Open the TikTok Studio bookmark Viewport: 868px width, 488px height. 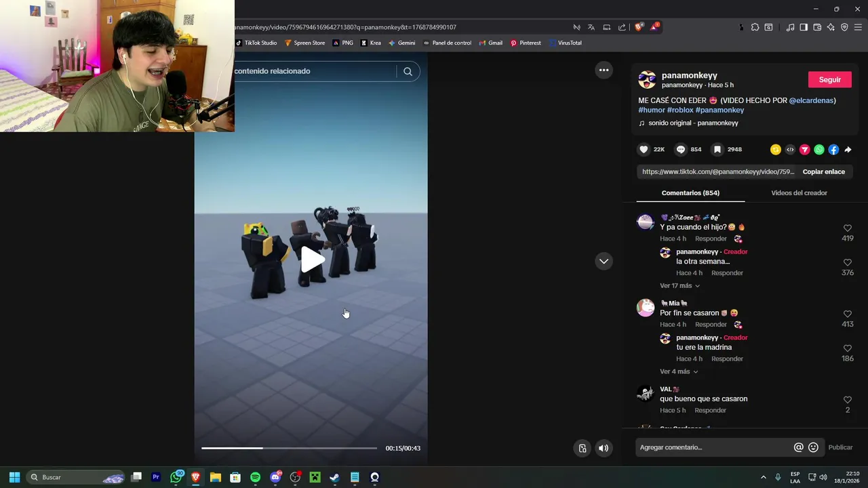[256, 43]
